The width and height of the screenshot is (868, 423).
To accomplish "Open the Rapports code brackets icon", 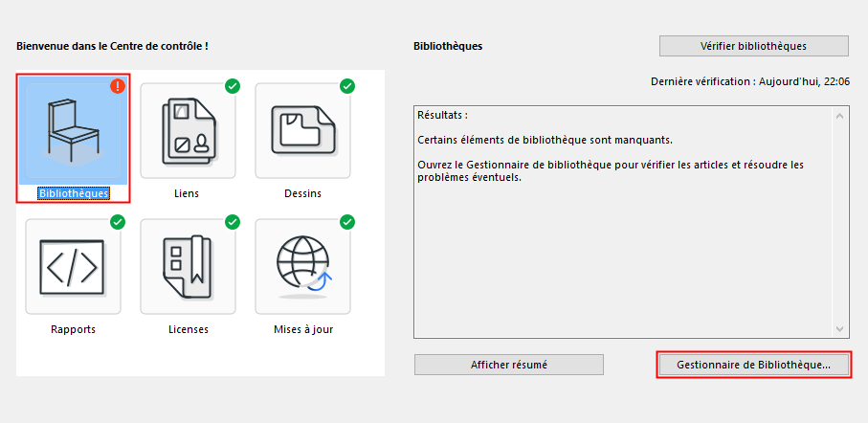I will click(x=73, y=266).
